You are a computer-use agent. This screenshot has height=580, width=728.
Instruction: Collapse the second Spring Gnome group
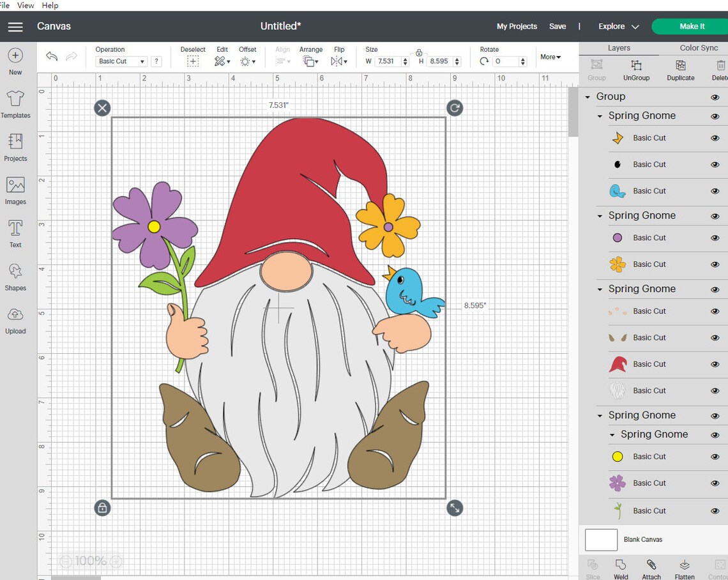(x=600, y=215)
